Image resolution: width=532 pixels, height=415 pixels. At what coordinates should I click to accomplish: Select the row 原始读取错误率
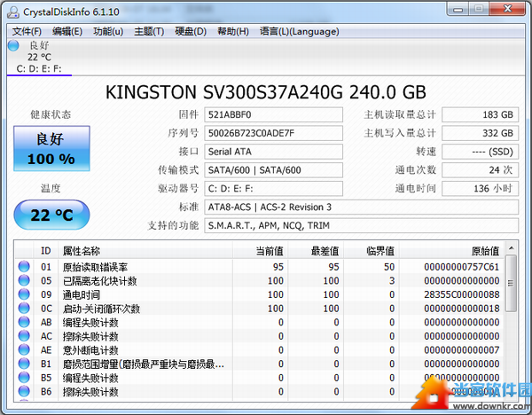260,267
